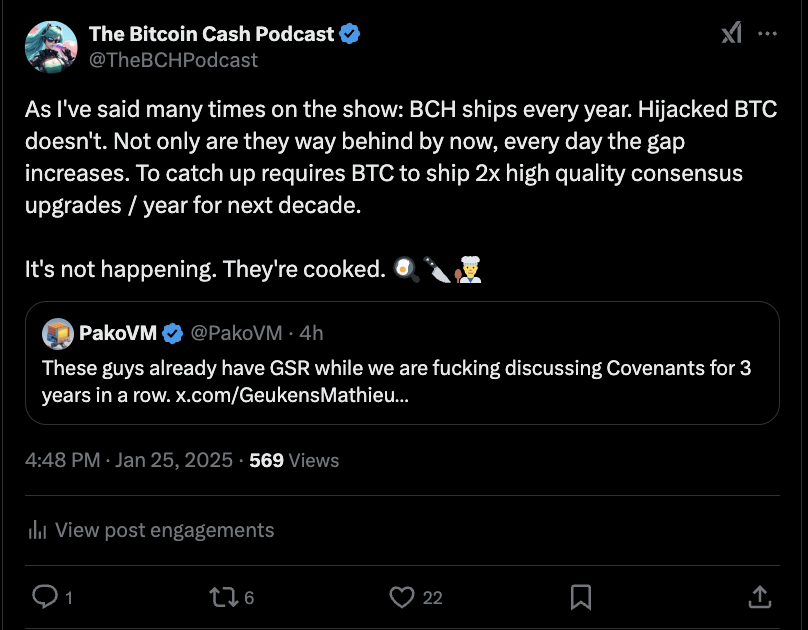Screen dimensions: 808x630
Task: Click the reply speech bubble icon
Action: click(45, 597)
